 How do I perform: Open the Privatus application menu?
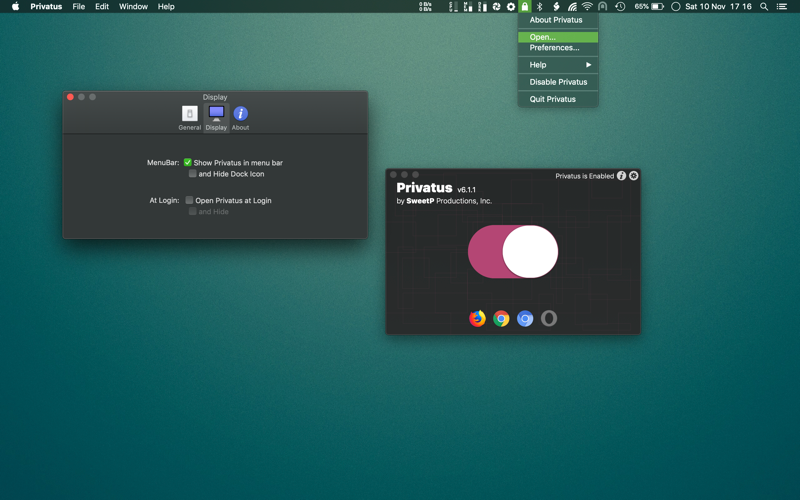tap(46, 7)
